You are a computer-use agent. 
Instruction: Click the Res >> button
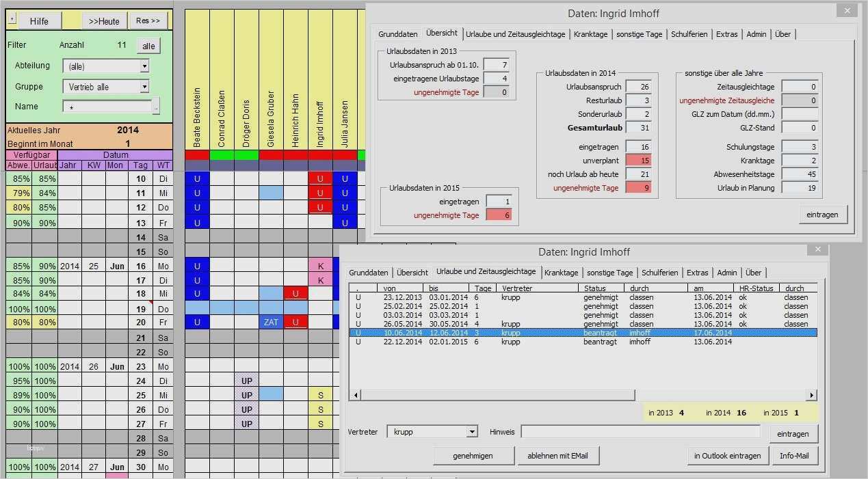tap(148, 20)
